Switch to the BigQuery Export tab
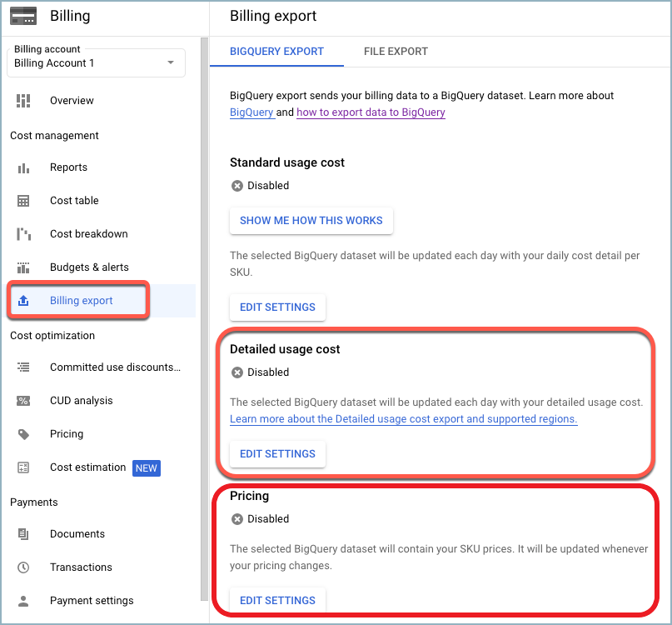The height and width of the screenshot is (625, 672). coord(276,52)
